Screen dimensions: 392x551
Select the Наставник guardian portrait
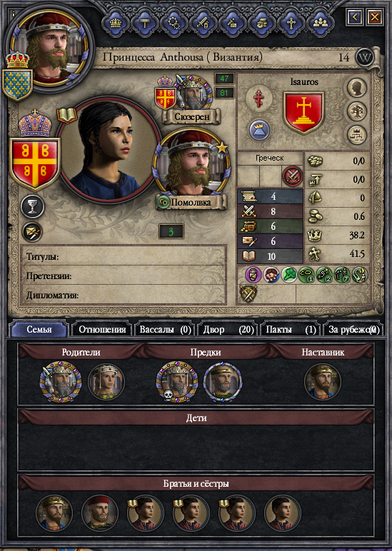coord(323,382)
